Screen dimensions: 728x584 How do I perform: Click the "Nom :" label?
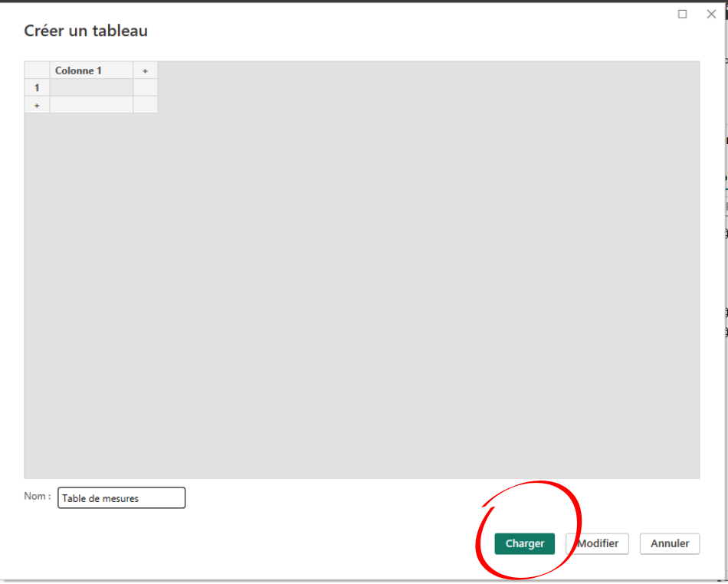click(38, 497)
